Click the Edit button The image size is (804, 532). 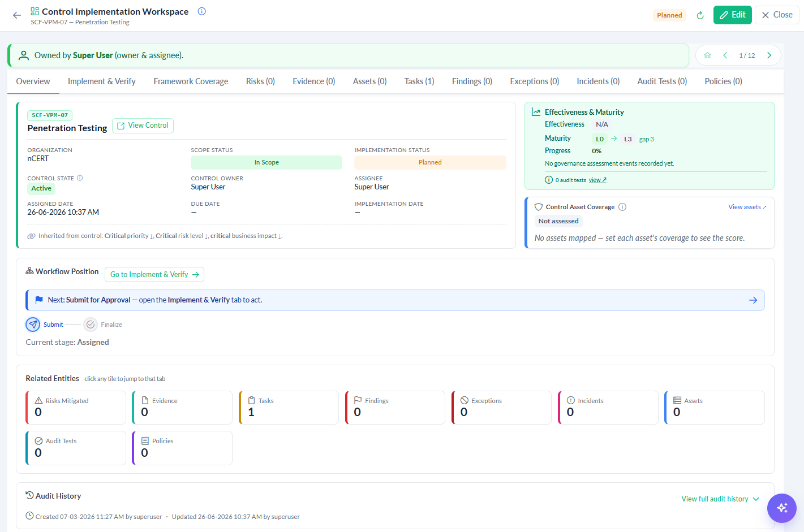coord(732,15)
